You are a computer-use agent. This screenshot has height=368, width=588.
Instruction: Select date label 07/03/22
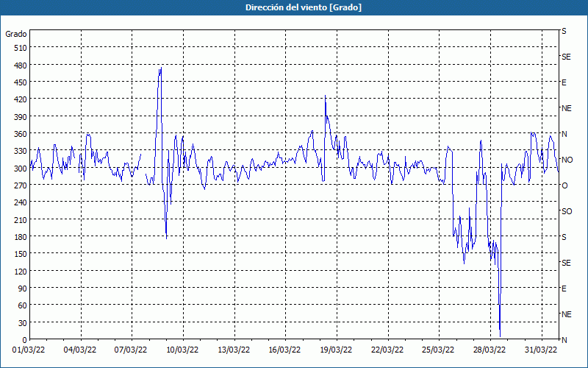(x=131, y=350)
